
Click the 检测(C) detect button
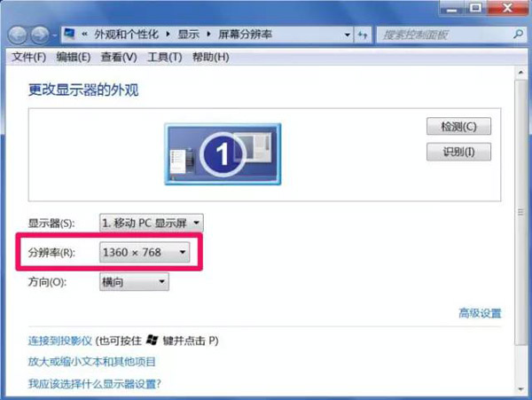[458, 126]
